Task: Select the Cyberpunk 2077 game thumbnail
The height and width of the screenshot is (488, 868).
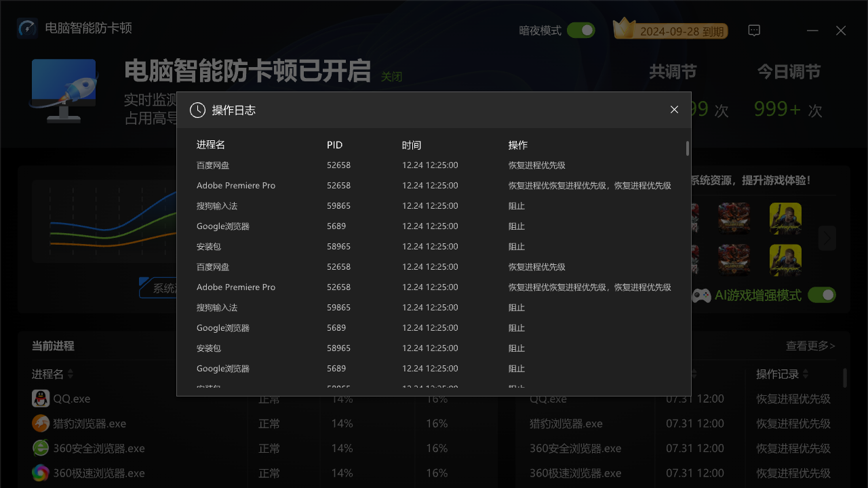Action: (785, 219)
